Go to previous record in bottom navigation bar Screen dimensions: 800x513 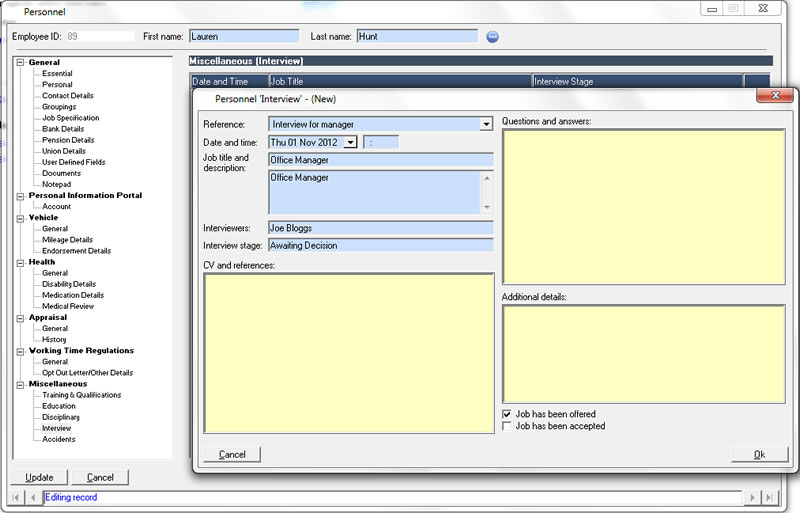coord(33,497)
